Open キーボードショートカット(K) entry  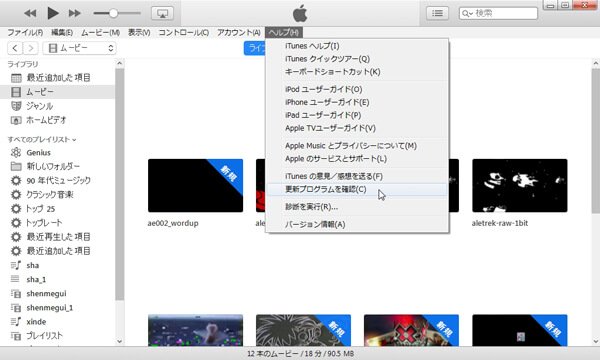[357, 72]
